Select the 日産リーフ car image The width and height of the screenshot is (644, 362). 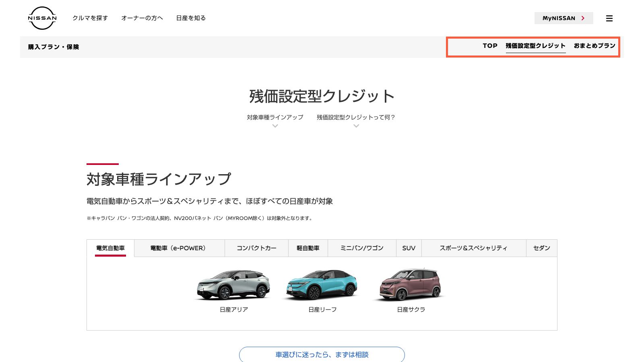(322, 284)
